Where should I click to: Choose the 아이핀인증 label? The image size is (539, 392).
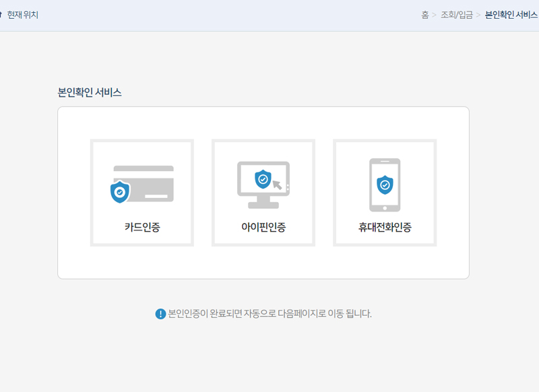pyautogui.click(x=263, y=227)
